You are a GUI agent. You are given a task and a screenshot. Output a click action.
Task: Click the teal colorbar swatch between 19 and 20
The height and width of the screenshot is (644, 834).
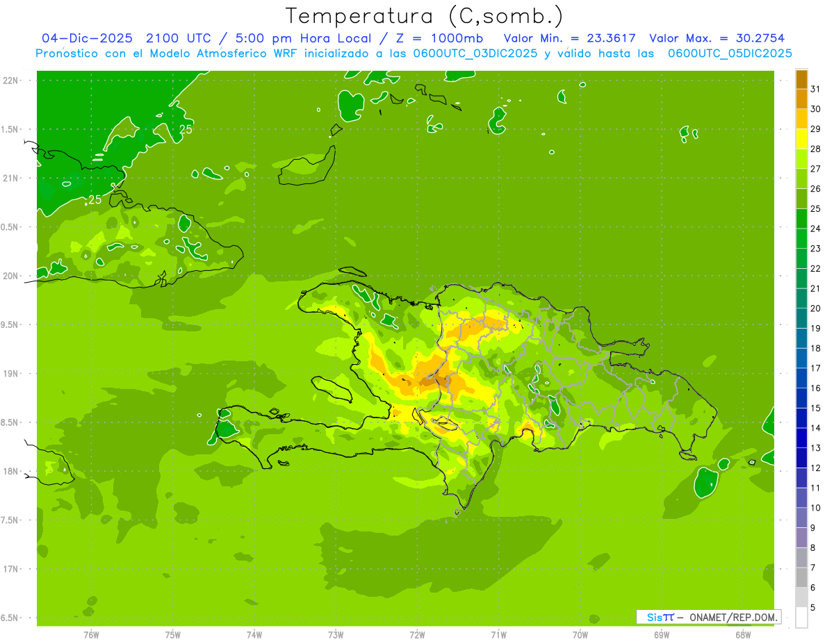coord(801,318)
